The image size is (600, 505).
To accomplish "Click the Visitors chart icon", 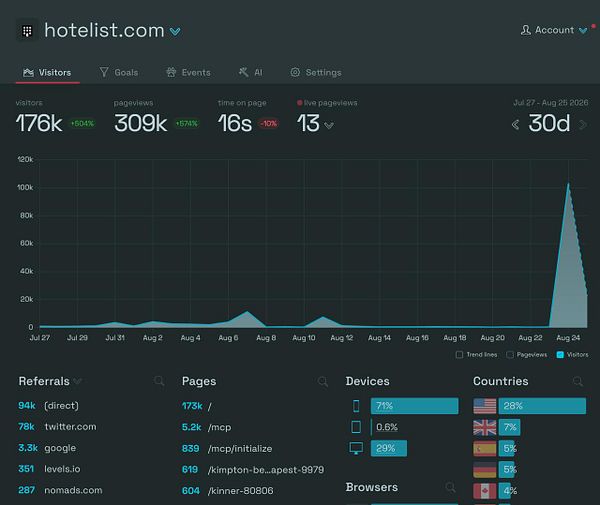I will coord(28,72).
